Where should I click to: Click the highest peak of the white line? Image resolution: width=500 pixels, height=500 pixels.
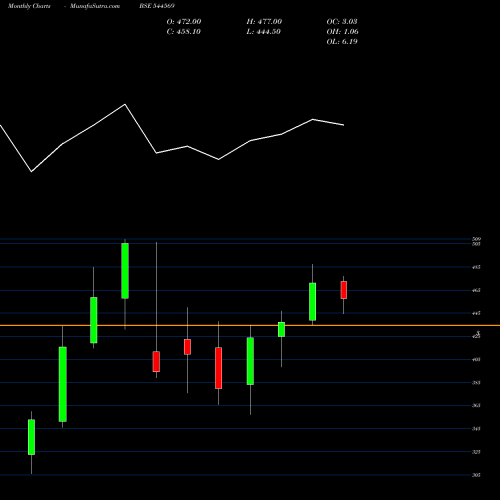tap(125, 104)
